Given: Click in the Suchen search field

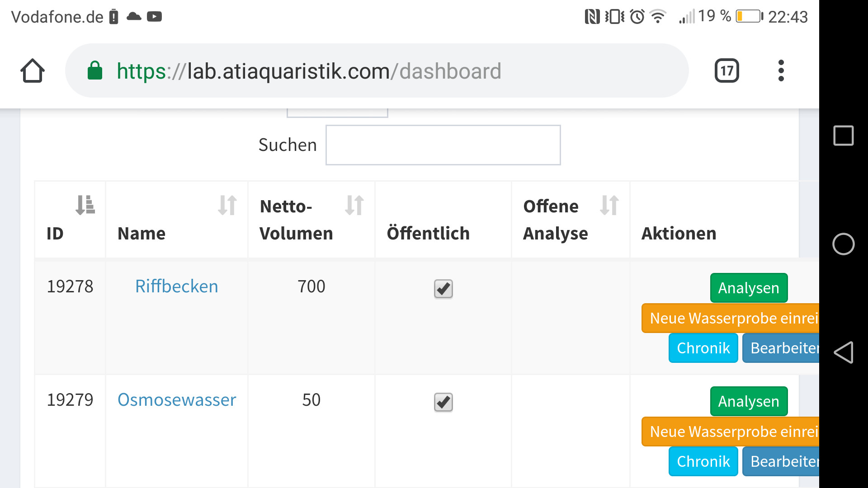Looking at the screenshot, I should (443, 145).
